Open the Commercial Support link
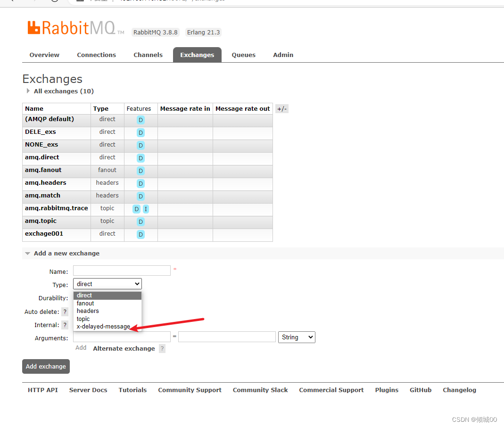504x427 pixels. click(331, 390)
